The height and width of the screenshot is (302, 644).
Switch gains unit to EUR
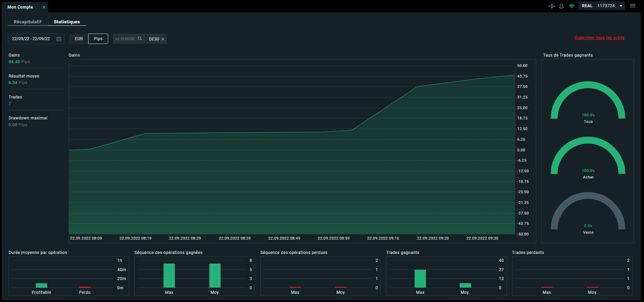(x=79, y=39)
